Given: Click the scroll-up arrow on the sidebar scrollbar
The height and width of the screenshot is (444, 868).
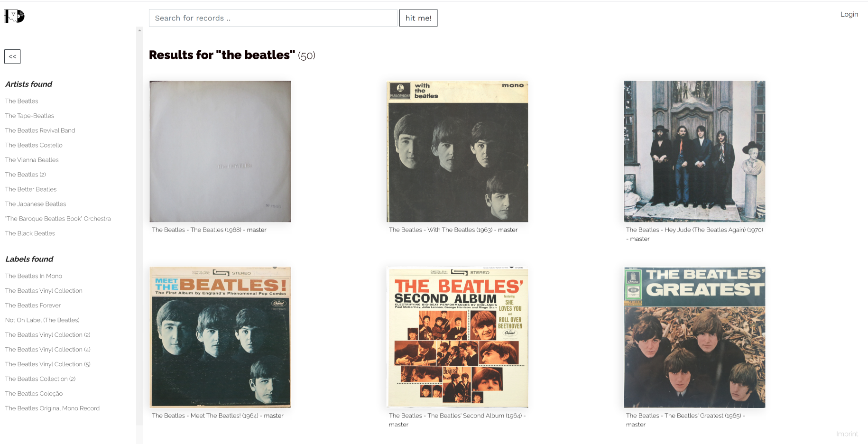Looking at the screenshot, I should click(x=139, y=30).
